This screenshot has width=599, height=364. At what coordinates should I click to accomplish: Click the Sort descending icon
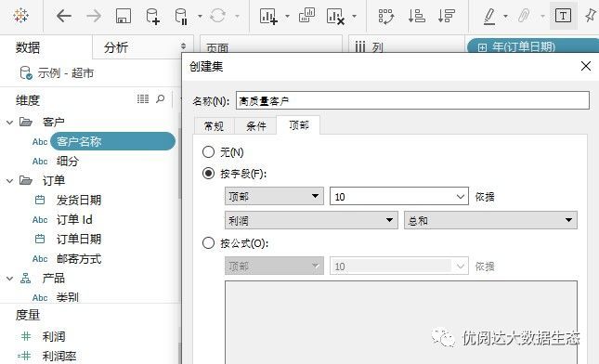446,16
